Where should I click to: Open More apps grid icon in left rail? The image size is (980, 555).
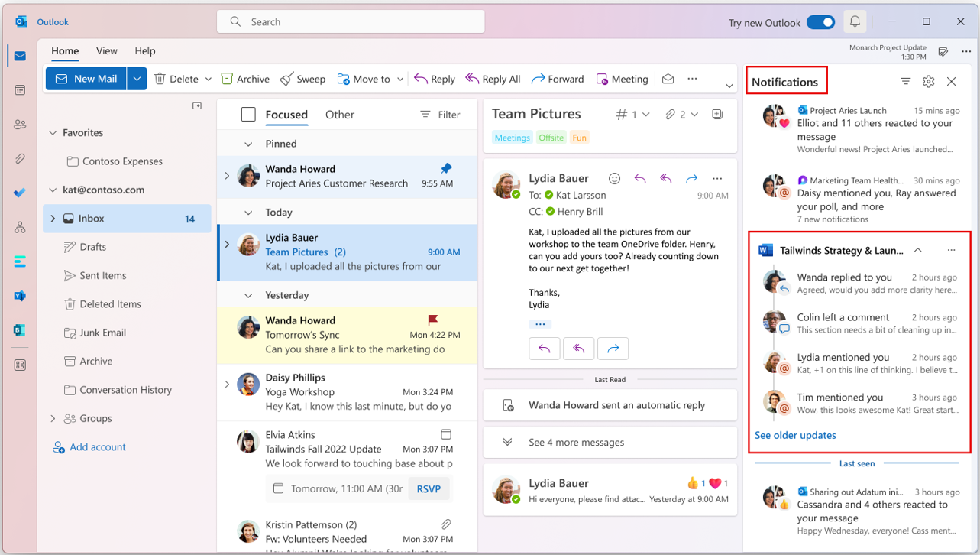coord(20,365)
